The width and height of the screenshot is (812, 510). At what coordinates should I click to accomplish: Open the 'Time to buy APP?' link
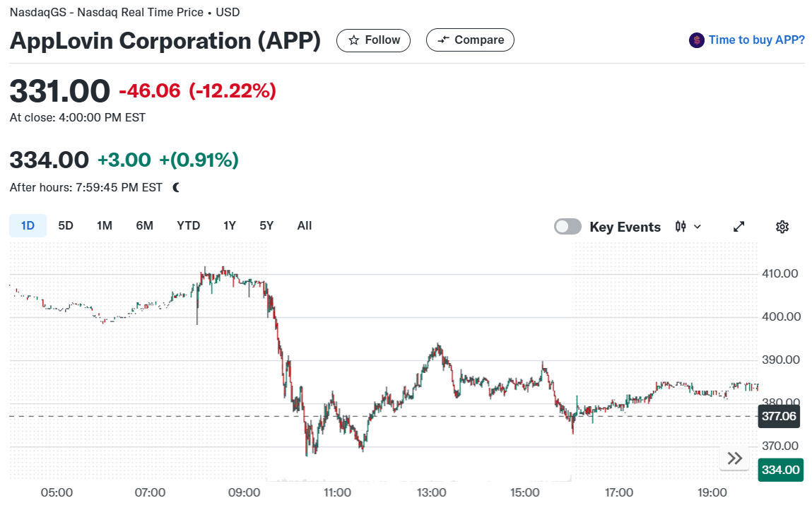tap(757, 40)
